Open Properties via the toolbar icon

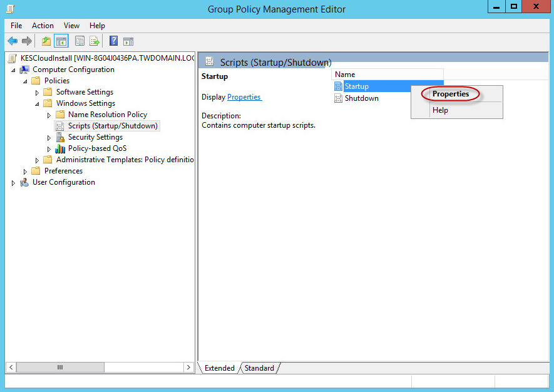coord(80,41)
